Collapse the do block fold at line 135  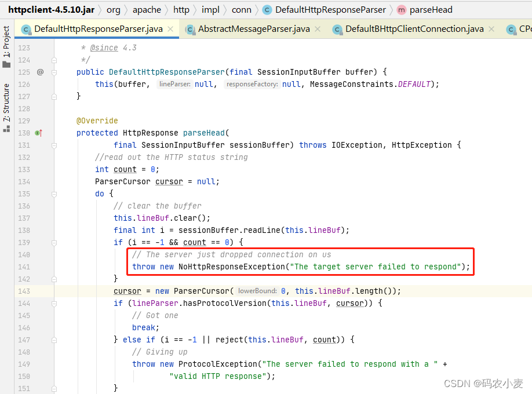tap(54, 194)
